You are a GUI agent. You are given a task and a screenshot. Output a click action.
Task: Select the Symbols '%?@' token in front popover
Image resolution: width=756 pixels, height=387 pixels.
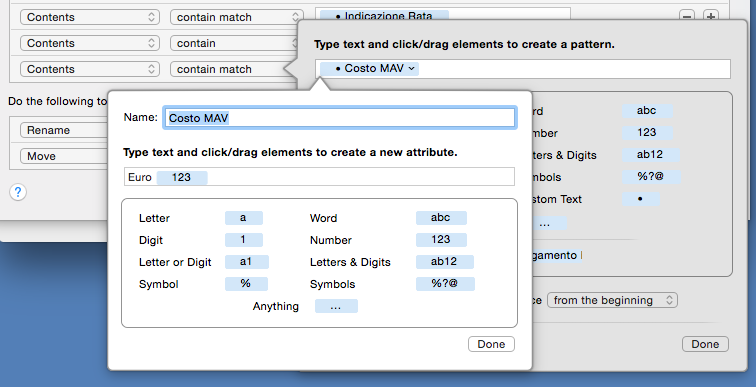tap(445, 284)
